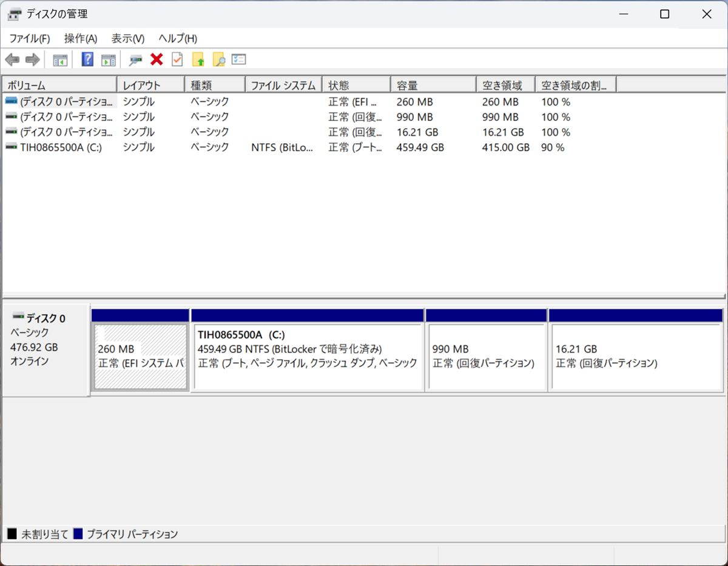Select the TIH0865500A (C:) volume row
728x566 pixels.
coord(61,147)
